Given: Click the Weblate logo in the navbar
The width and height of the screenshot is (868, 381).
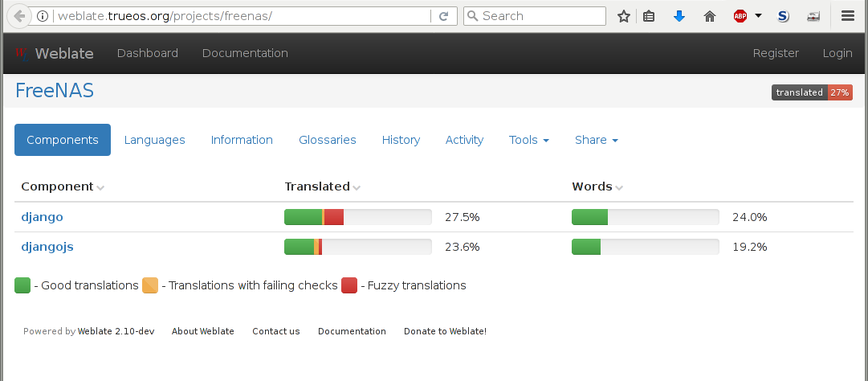Looking at the screenshot, I should click(53, 53).
